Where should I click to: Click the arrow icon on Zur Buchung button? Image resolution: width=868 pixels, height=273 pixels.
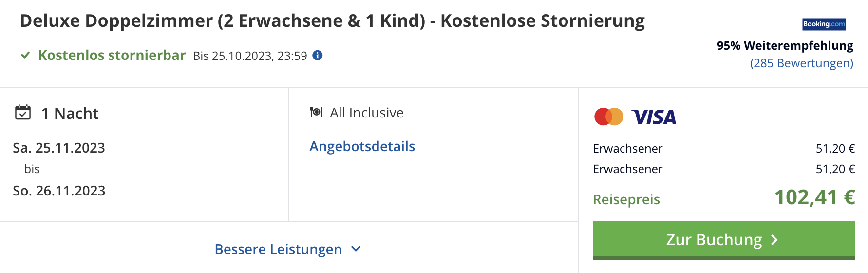click(x=774, y=240)
